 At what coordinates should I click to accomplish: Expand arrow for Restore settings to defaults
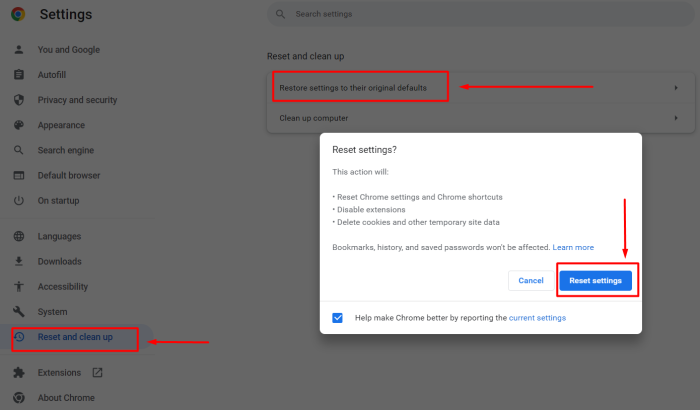point(676,88)
